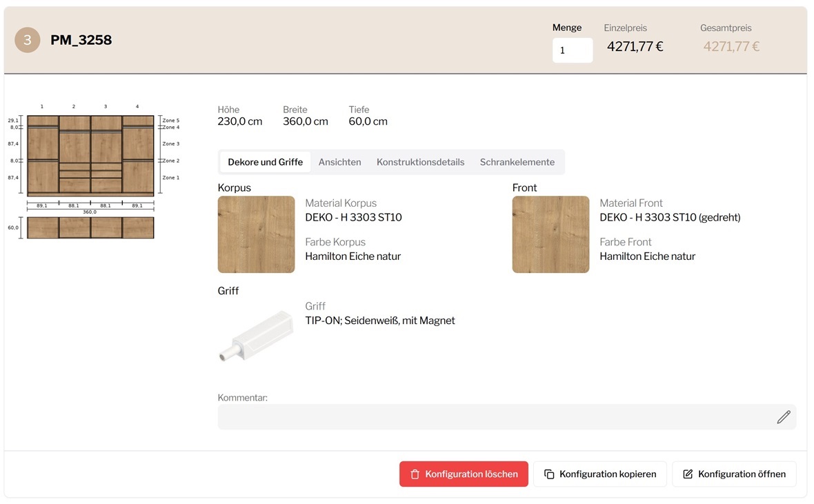Click the Material Korpus label
The image size is (814, 504).
(x=341, y=203)
